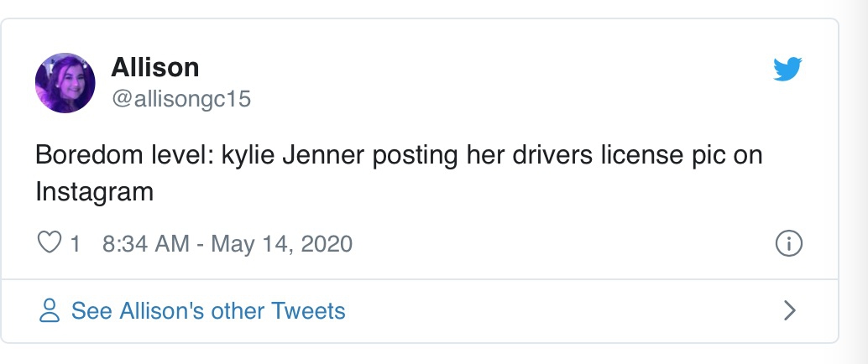Click the like count number 1
The height and width of the screenshot is (364, 868).
[x=76, y=244]
